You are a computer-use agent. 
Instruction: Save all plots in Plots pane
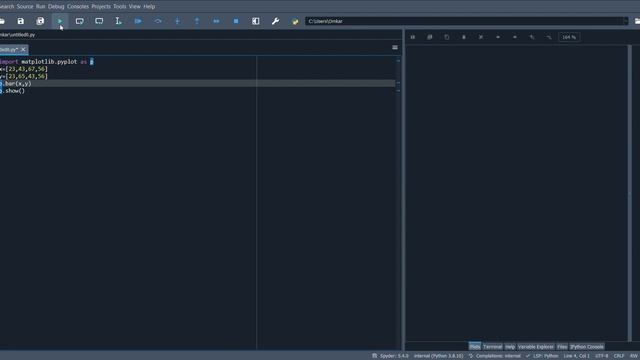point(430,37)
